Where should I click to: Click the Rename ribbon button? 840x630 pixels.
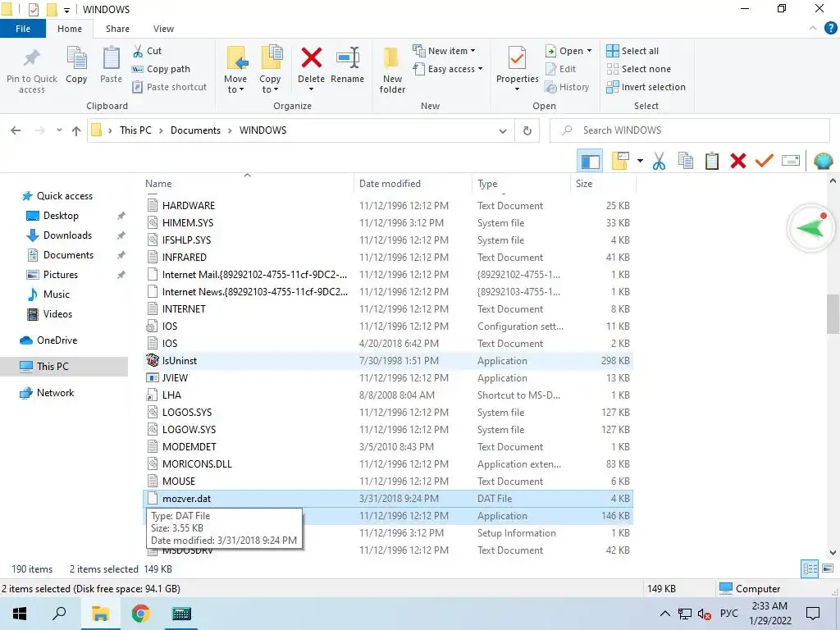(x=347, y=64)
